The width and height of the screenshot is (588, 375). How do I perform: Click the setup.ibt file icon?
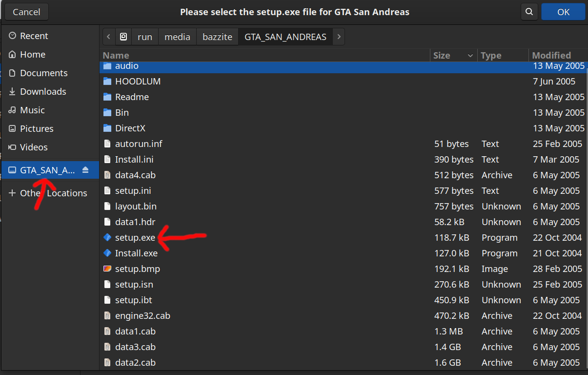[107, 300]
